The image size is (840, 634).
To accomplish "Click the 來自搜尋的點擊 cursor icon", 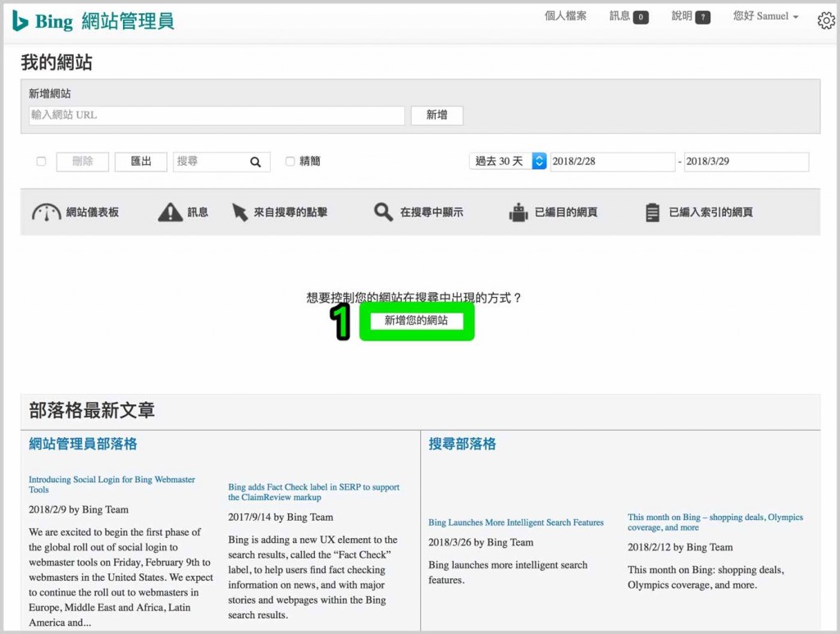I will point(240,212).
